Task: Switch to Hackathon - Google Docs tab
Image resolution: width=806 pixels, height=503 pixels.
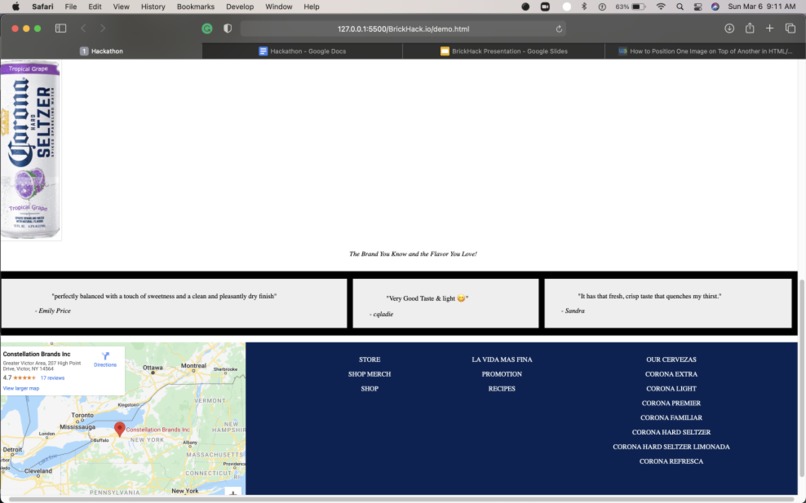Action: click(x=302, y=51)
